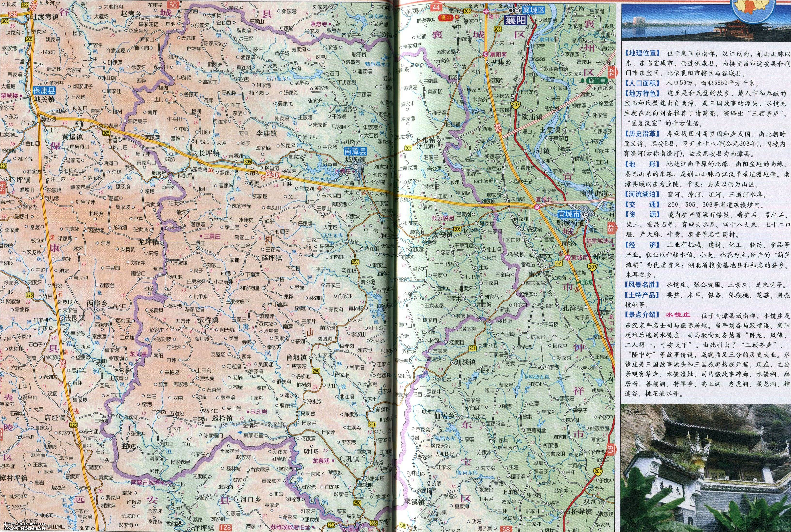Click the 305 road shield near 九集镇
791x532 pixels.
(408, 147)
